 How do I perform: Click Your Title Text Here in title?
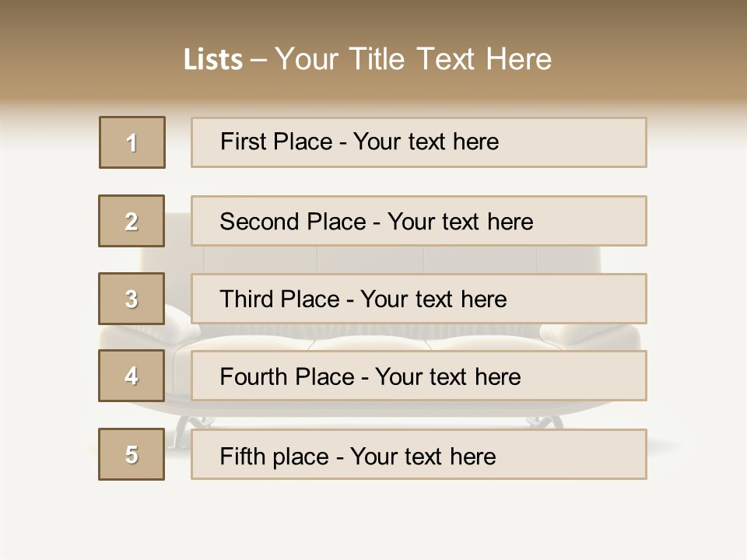point(413,59)
